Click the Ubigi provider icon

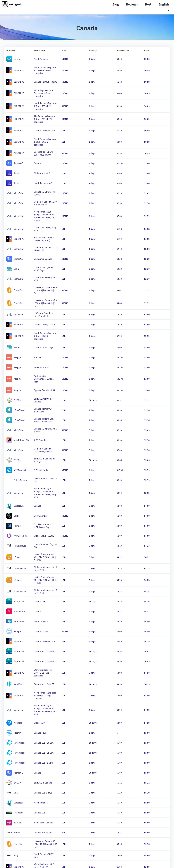pyautogui.click(x=9, y=516)
